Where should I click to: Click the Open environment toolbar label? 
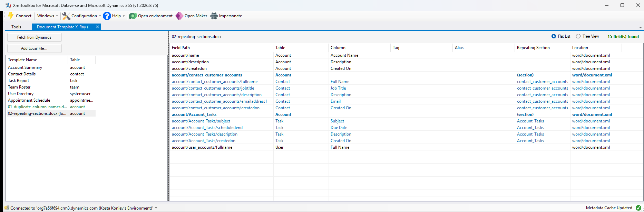pos(155,16)
